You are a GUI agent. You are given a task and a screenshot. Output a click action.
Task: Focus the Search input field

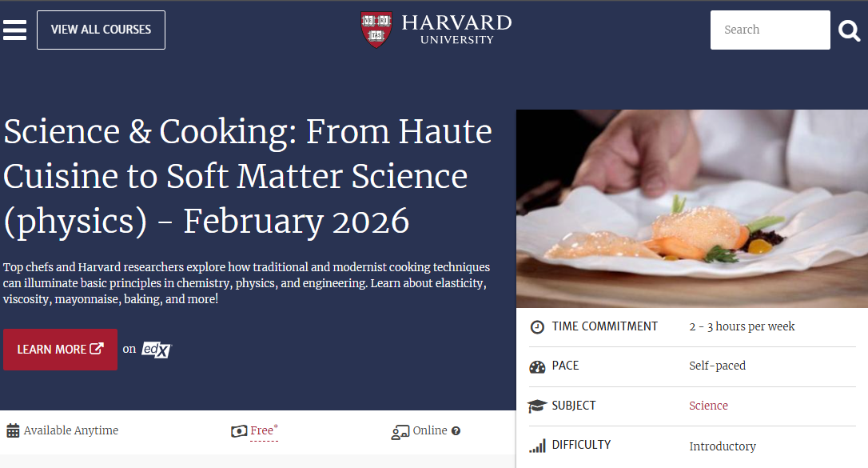coord(770,30)
